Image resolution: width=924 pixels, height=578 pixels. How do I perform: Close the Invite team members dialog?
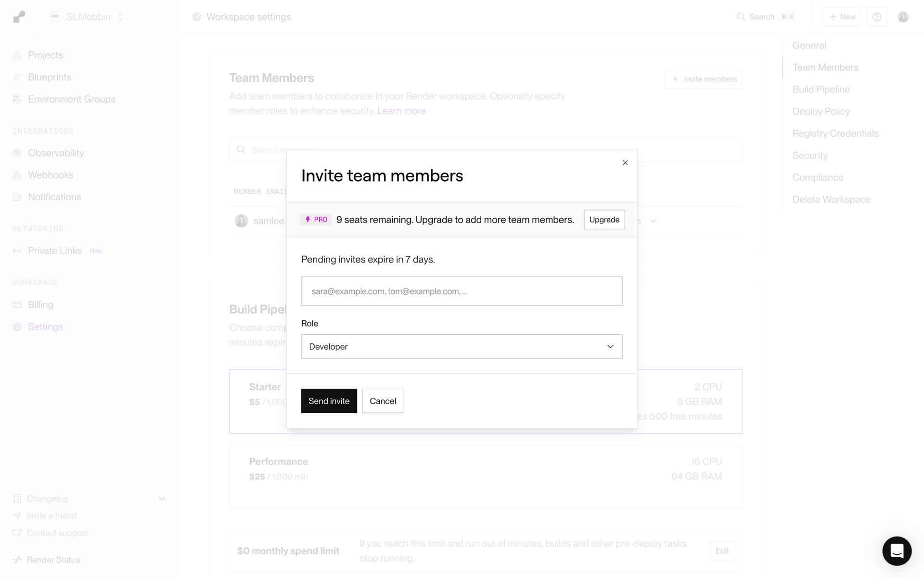point(625,163)
